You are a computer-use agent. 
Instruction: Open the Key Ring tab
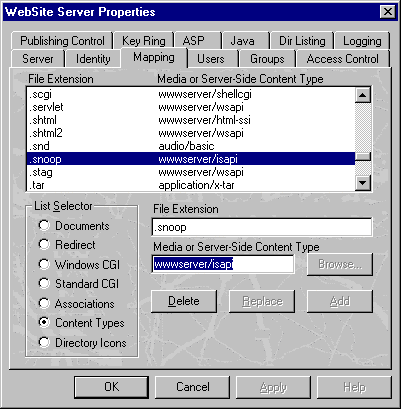144,41
